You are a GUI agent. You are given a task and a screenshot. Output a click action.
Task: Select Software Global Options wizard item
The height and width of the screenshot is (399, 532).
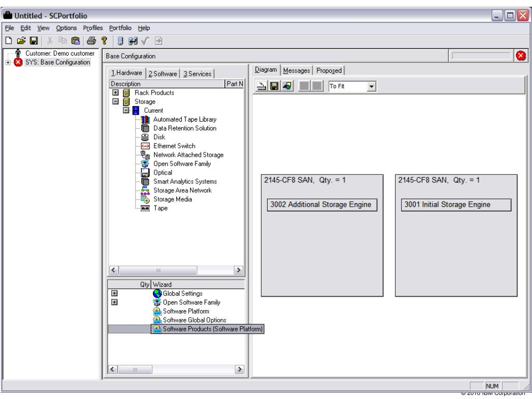point(194,320)
